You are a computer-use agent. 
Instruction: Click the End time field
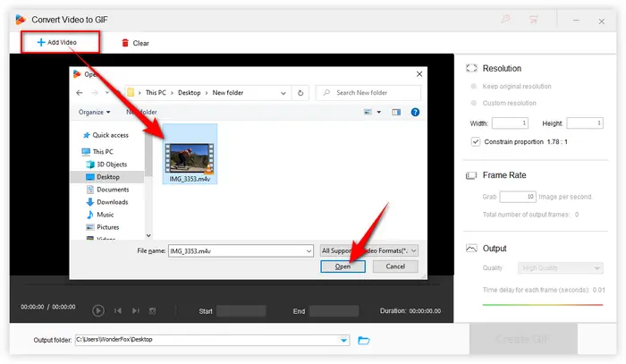click(x=334, y=311)
